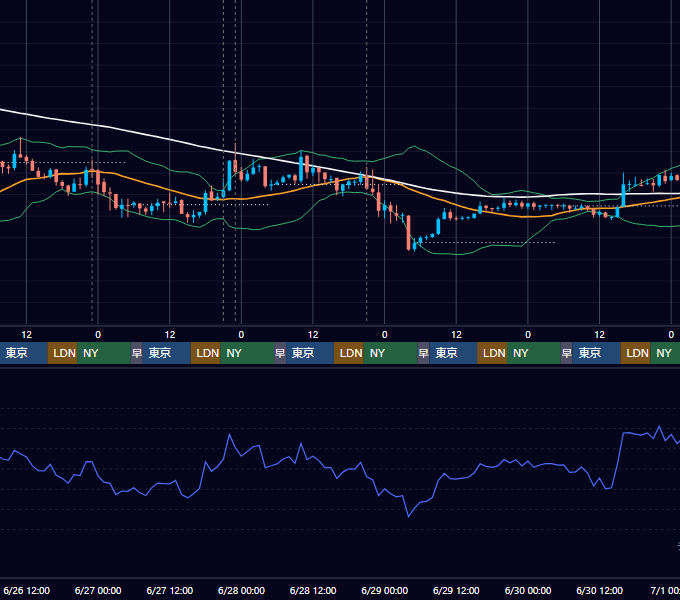Select the 6/27 12:00 date label
The width and height of the screenshot is (680, 600).
coord(170,590)
